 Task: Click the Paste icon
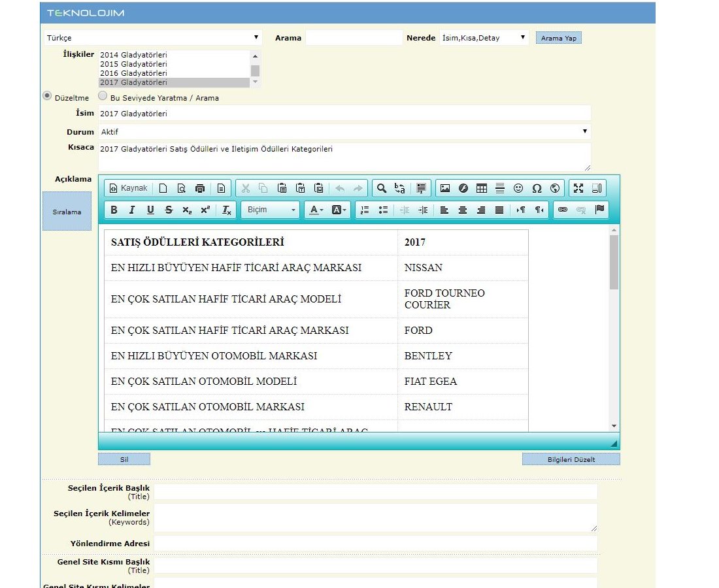[x=282, y=188]
